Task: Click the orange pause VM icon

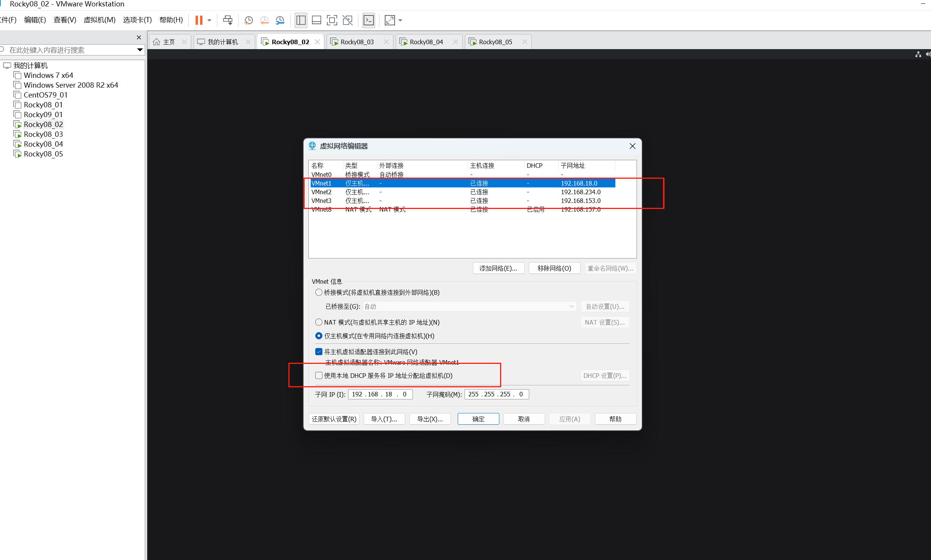Action: (x=199, y=20)
